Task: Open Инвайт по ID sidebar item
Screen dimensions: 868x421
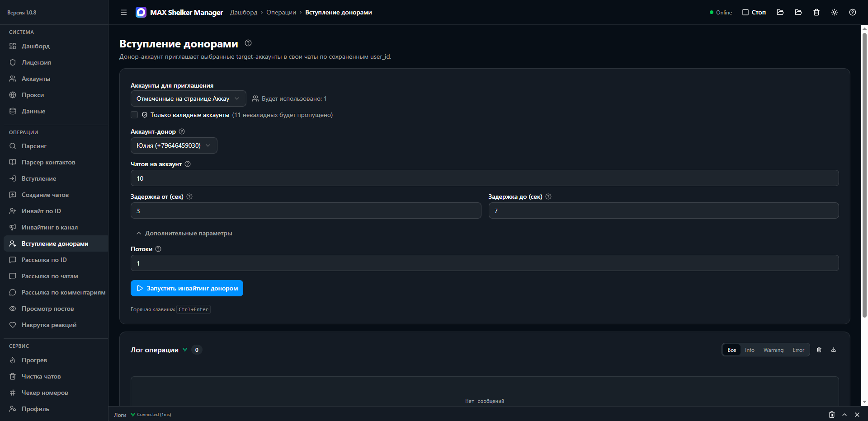Action: click(x=56, y=211)
